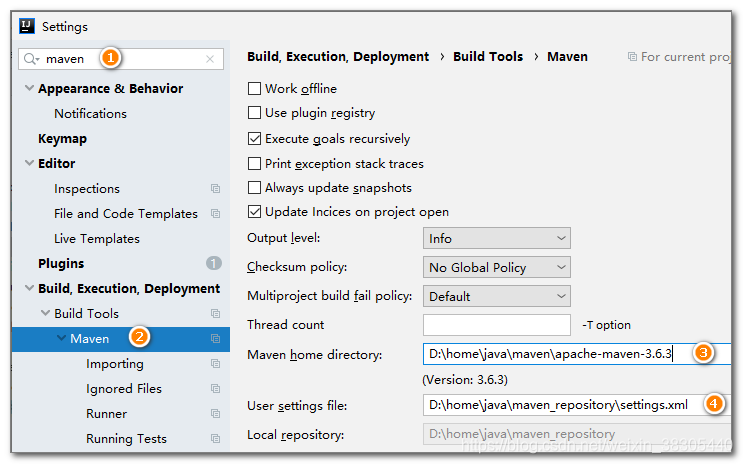The image size is (743, 464).
Task: Open Runner under Maven
Action: click(x=107, y=414)
